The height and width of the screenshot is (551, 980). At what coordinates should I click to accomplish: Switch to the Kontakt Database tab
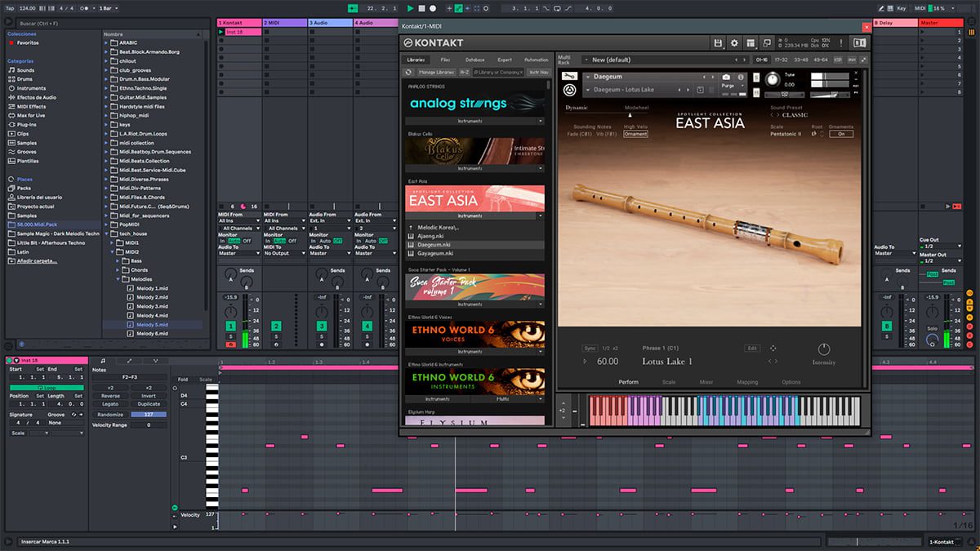tap(474, 60)
